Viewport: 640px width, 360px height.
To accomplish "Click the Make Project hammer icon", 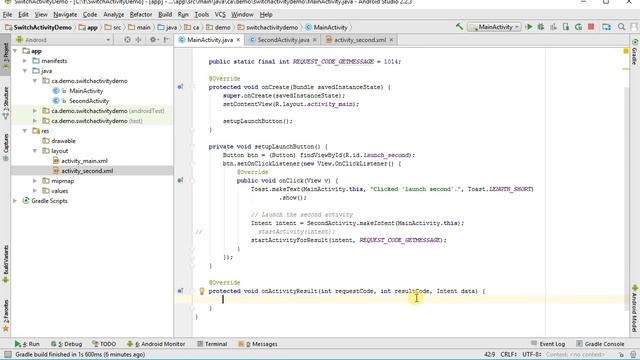I will [459, 27].
